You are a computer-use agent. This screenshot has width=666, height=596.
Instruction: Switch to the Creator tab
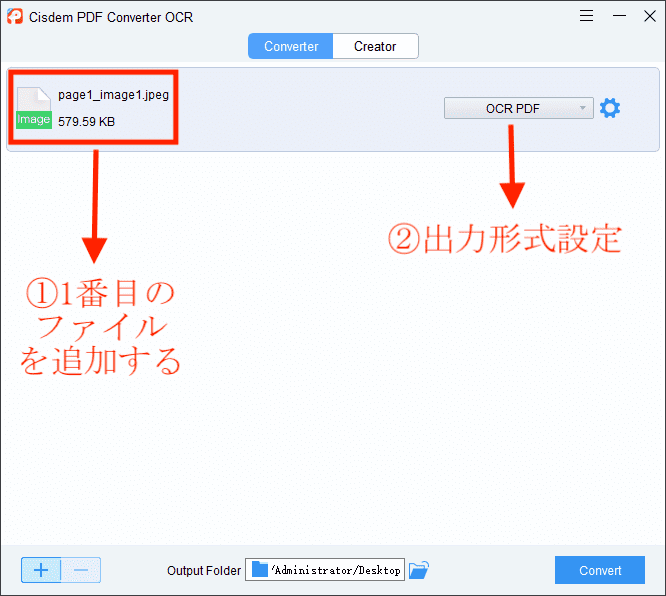click(x=375, y=46)
